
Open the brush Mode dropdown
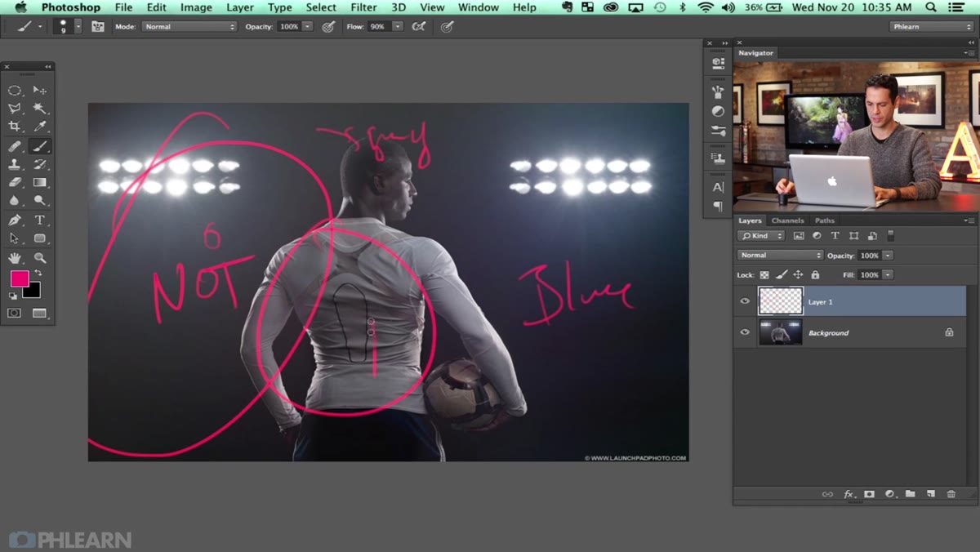pos(189,26)
